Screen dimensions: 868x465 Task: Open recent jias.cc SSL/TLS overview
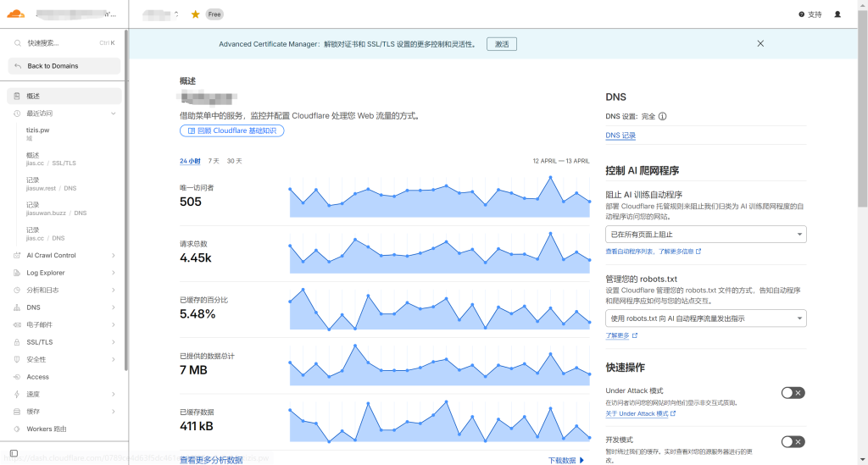point(51,158)
